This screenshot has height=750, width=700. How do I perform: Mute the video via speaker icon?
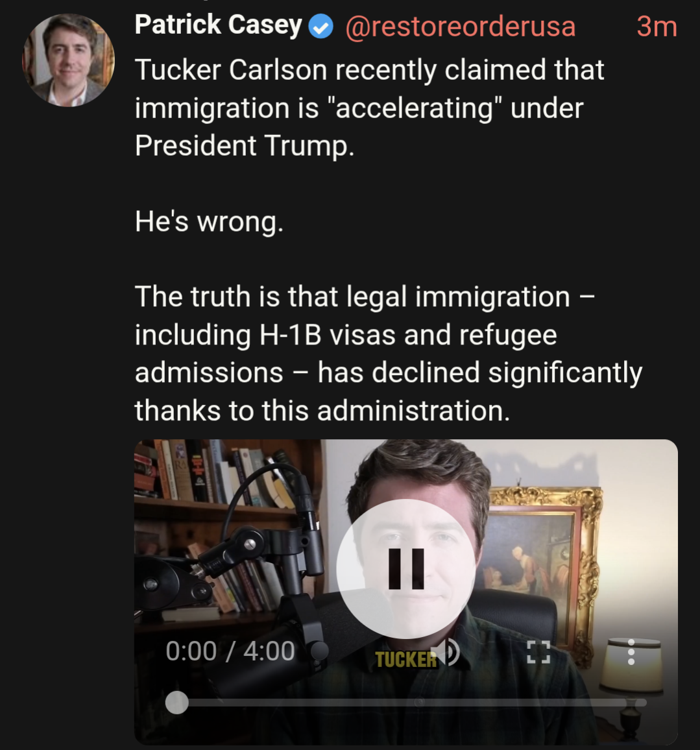click(x=450, y=651)
